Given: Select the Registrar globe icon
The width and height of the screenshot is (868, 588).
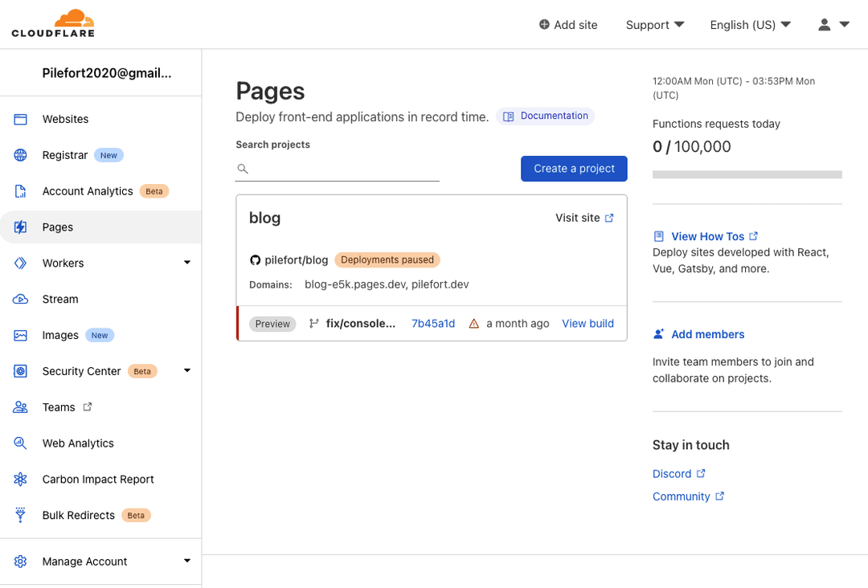Looking at the screenshot, I should click(x=20, y=155).
